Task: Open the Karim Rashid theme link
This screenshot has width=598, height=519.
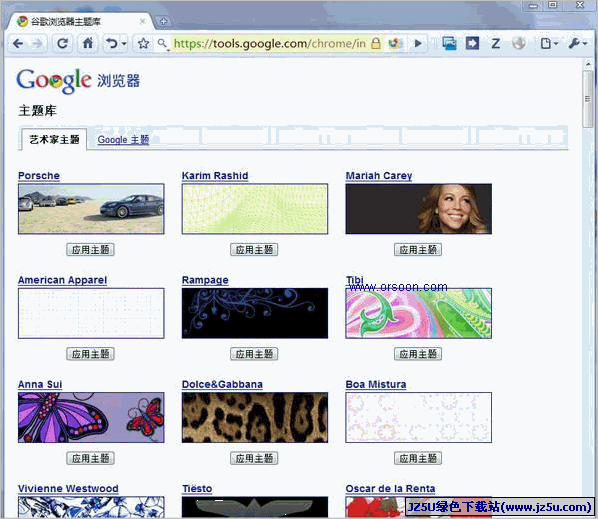Action: pyautogui.click(x=215, y=176)
